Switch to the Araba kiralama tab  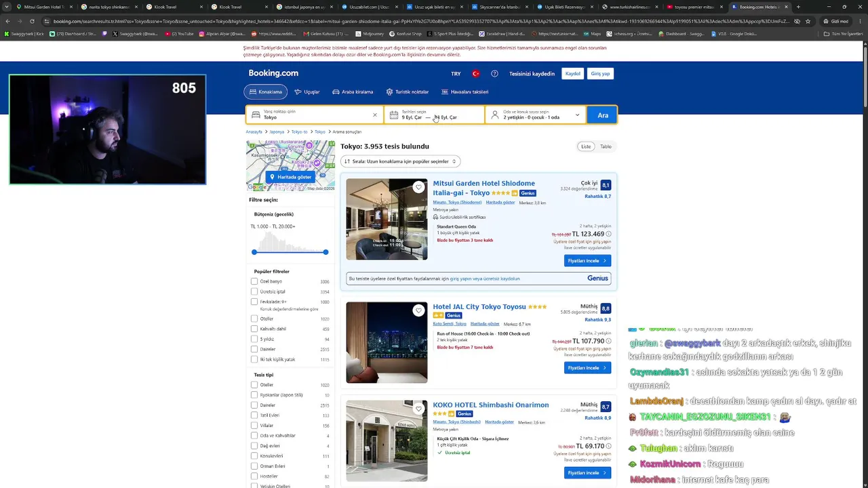click(x=353, y=92)
